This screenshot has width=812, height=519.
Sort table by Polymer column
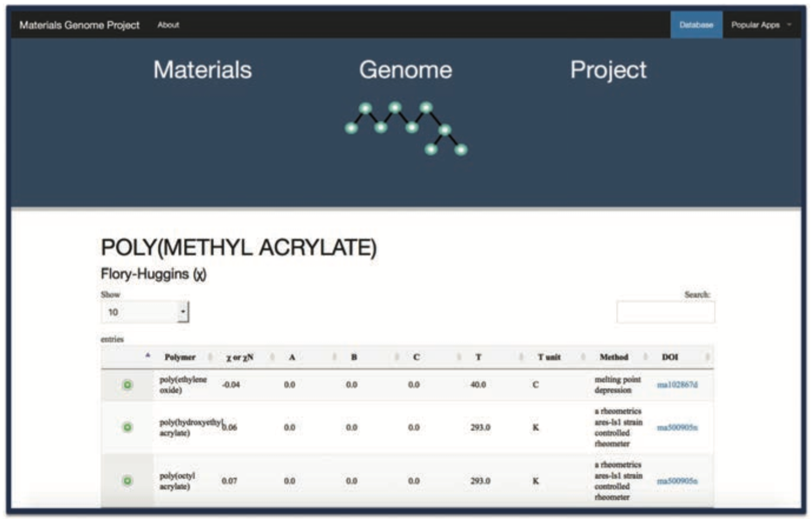pyautogui.click(x=180, y=357)
